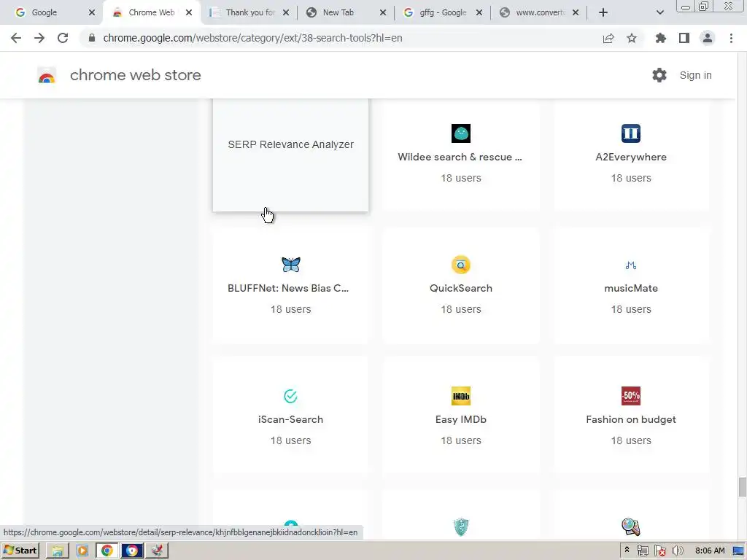Viewport: 747px width, 560px height.
Task: Launch Chrome from the taskbar
Action: point(107,551)
